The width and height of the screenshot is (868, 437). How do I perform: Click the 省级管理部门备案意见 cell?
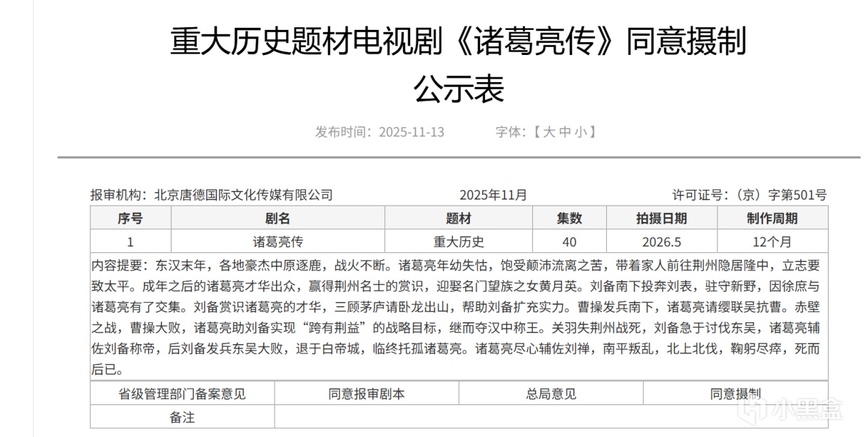(182, 394)
